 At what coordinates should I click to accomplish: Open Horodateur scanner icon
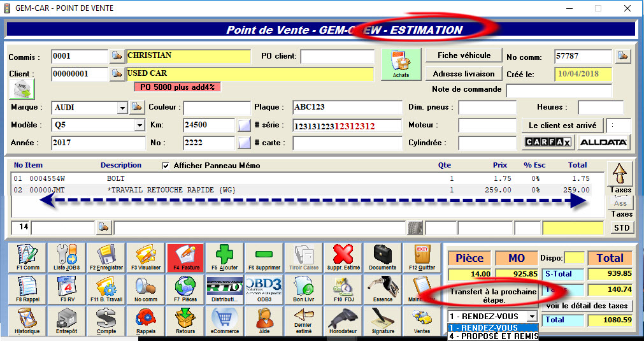pyautogui.click(x=343, y=322)
